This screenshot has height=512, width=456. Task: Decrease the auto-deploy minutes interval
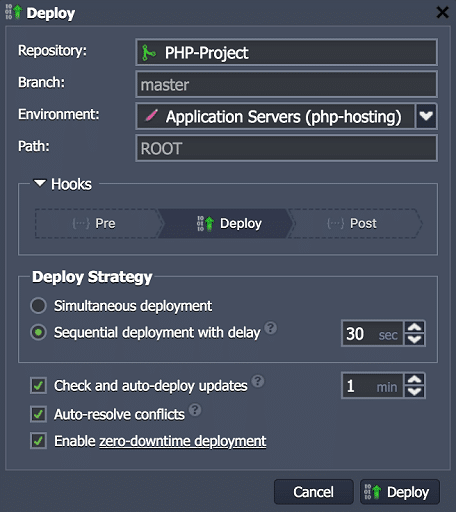point(414,392)
